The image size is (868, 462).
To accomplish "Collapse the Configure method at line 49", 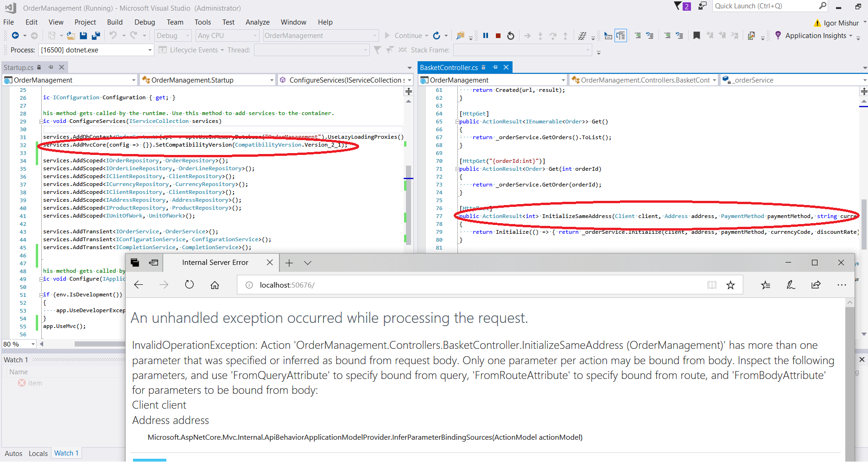I will click(41, 279).
